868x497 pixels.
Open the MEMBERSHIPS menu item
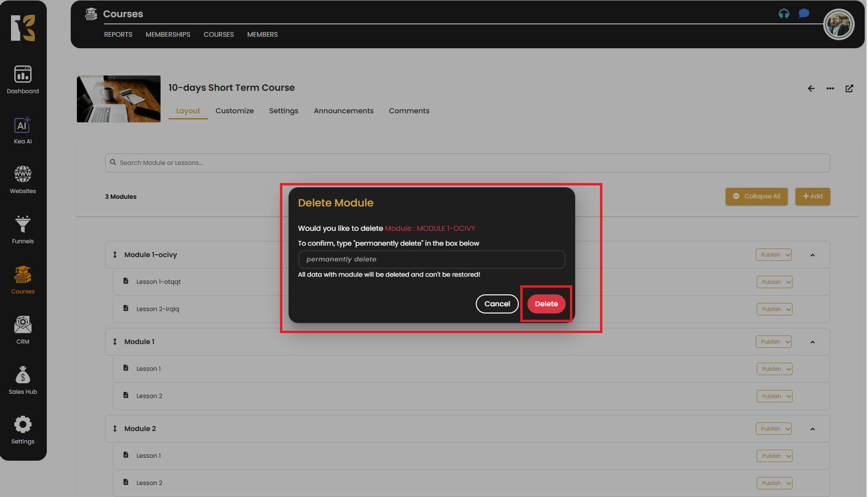point(168,34)
